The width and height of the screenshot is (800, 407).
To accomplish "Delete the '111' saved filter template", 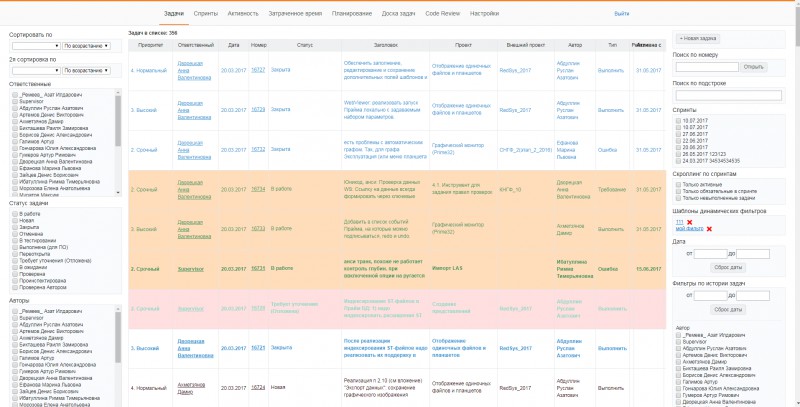I will (x=689, y=221).
